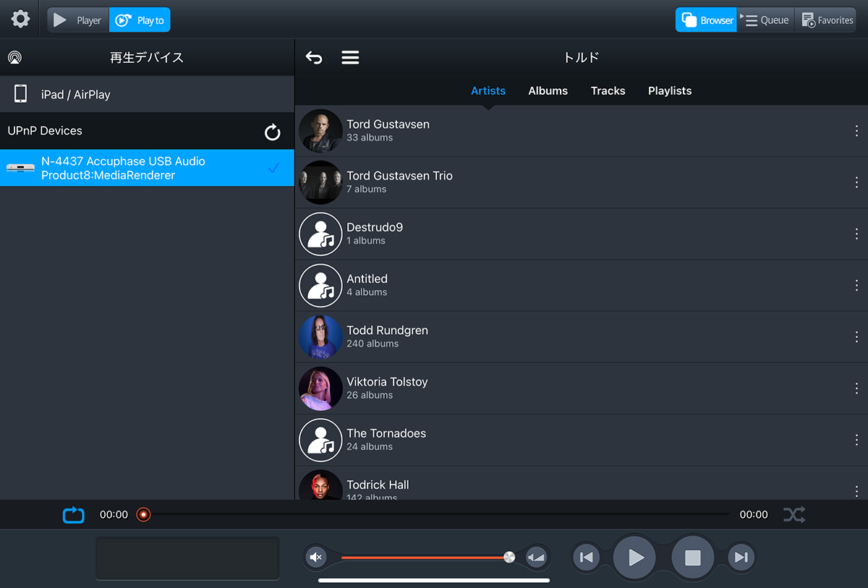Skip to the previous track
Viewport: 868px width, 588px height.
(587, 558)
